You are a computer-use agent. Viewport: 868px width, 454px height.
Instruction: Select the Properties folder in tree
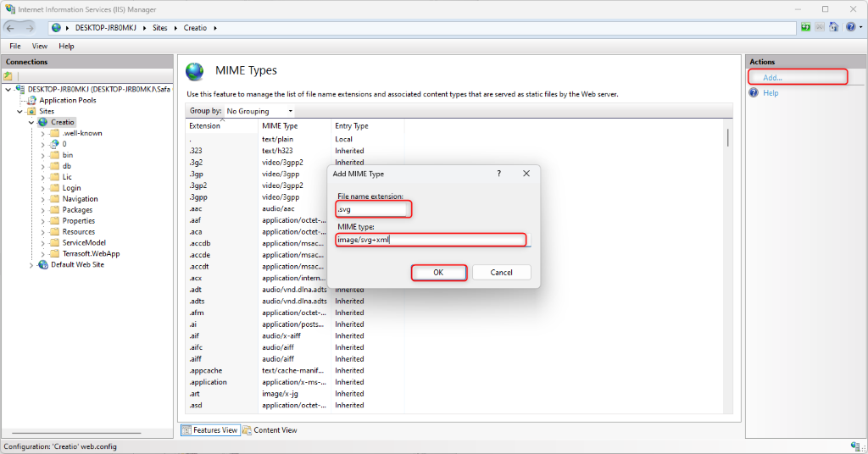coord(79,220)
